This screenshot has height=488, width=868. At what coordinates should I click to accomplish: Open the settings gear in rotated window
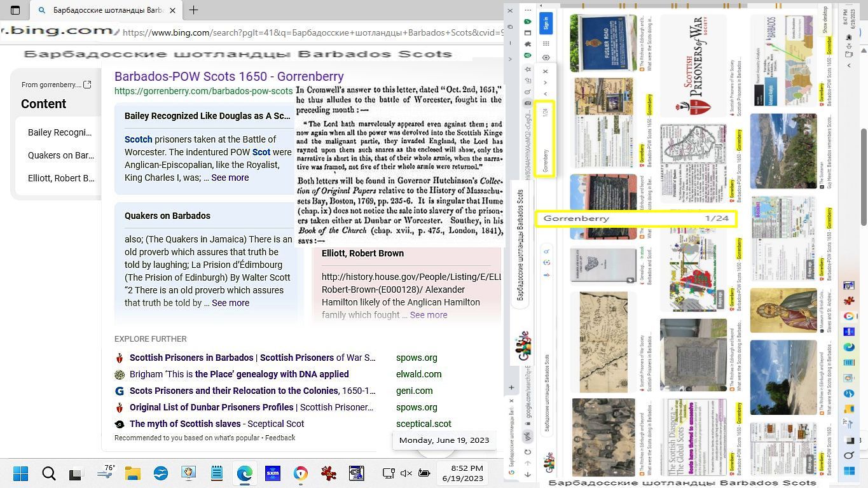click(x=546, y=58)
